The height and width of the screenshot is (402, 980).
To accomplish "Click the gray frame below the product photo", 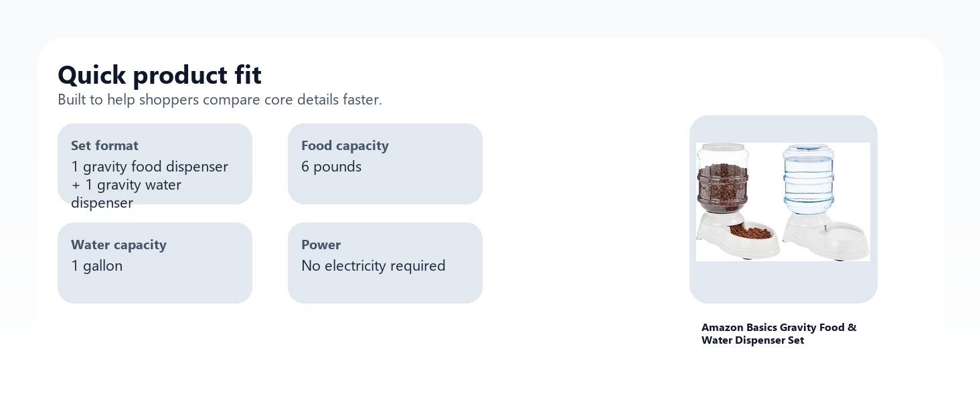I will [x=783, y=281].
